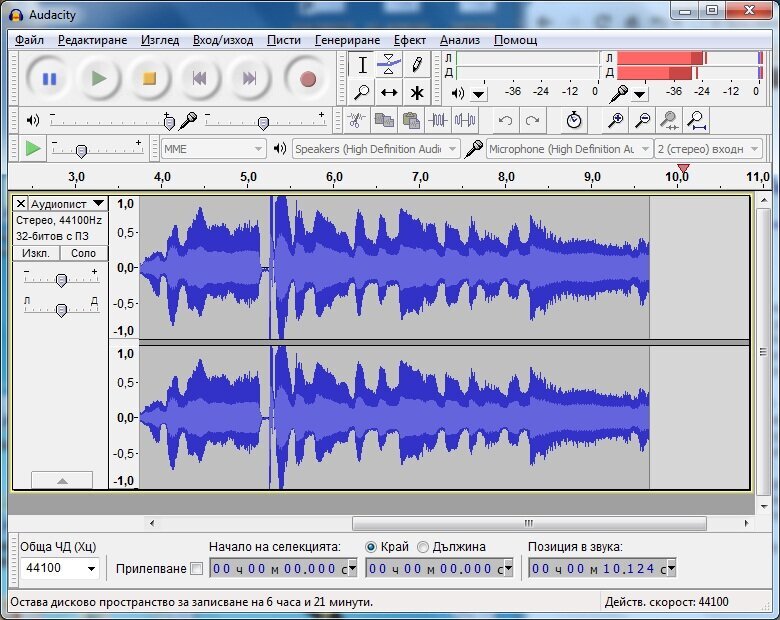Click the input microphone volume slider

[x=264, y=121]
